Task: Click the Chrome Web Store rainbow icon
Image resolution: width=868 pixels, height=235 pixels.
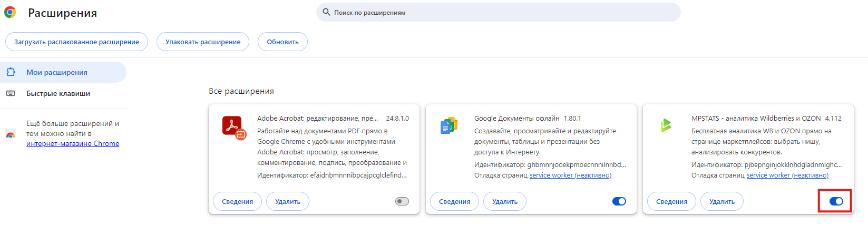Action: (x=11, y=134)
